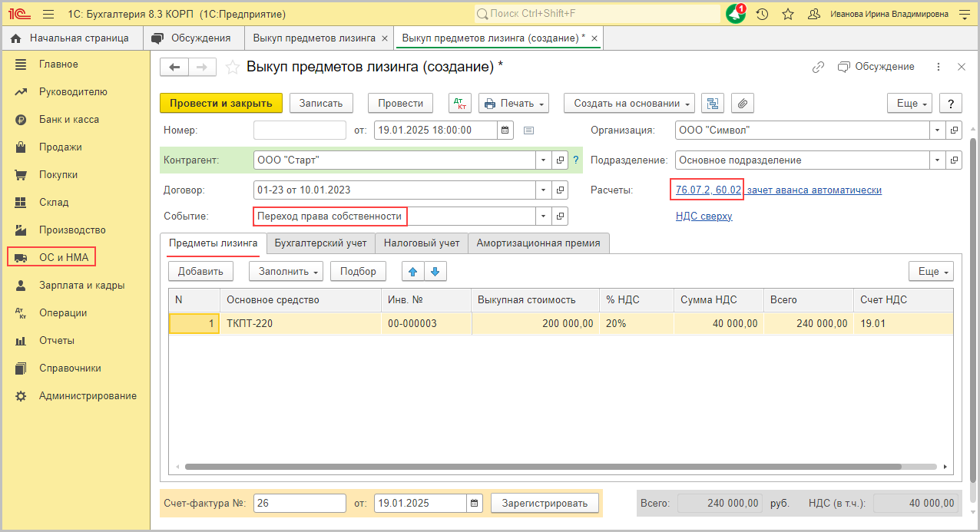980x532 pixels.
Task: Expand the Организация dropdown list
Action: pyautogui.click(x=938, y=131)
